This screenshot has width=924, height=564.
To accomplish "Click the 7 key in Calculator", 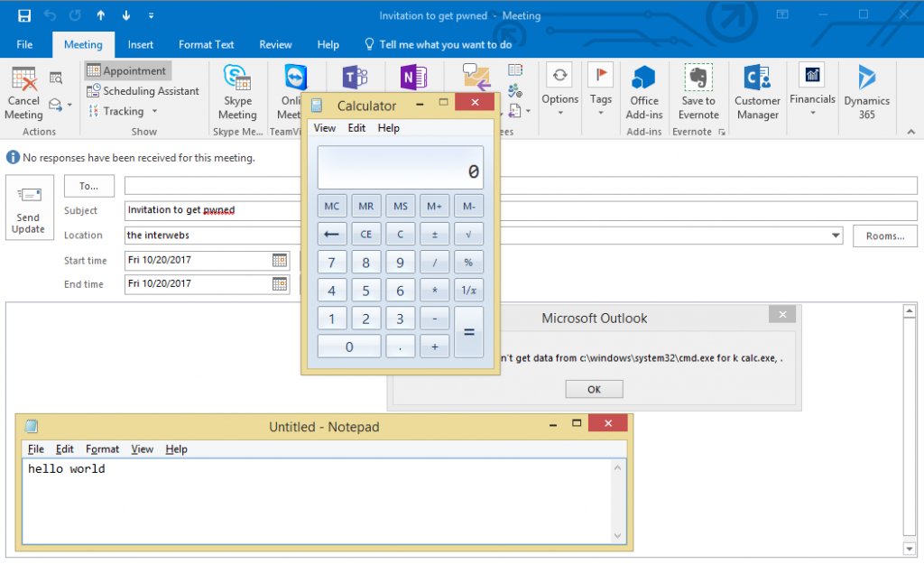I will click(332, 263).
